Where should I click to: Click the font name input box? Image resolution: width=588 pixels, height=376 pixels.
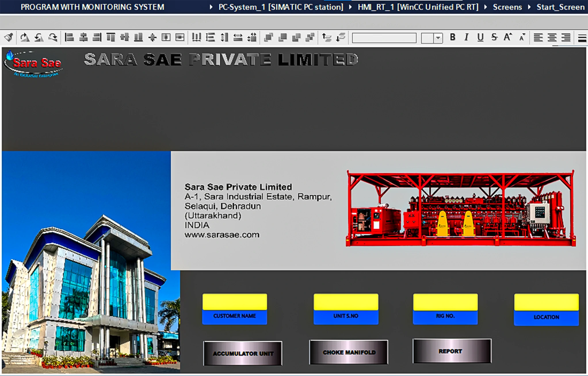tap(384, 38)
